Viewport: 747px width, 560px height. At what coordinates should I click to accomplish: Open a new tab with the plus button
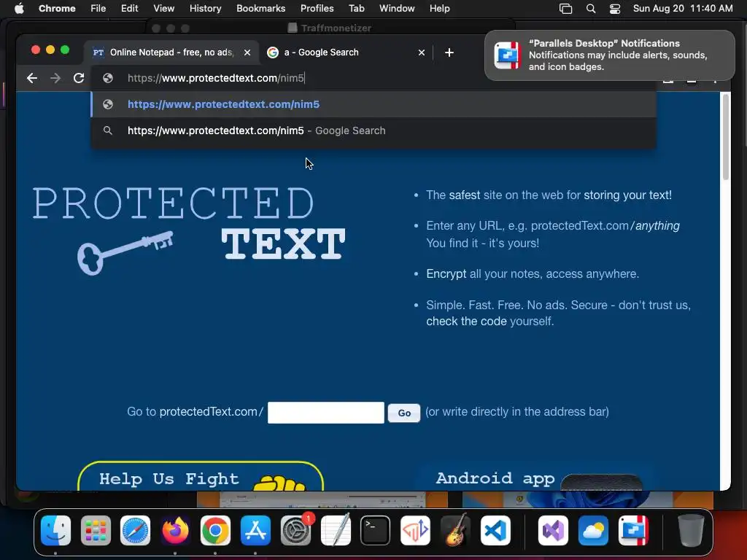click(449, 52)
